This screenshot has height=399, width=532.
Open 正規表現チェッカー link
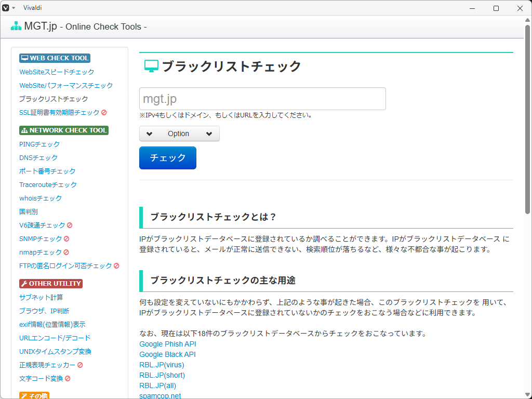(x=47, y=365)
